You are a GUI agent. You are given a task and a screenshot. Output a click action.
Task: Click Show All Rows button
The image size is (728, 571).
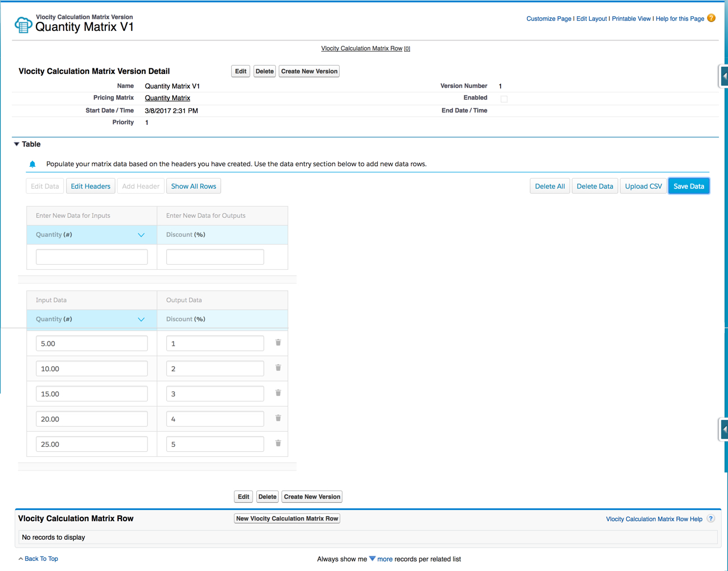pyautogui.click(x=194, y=186)
